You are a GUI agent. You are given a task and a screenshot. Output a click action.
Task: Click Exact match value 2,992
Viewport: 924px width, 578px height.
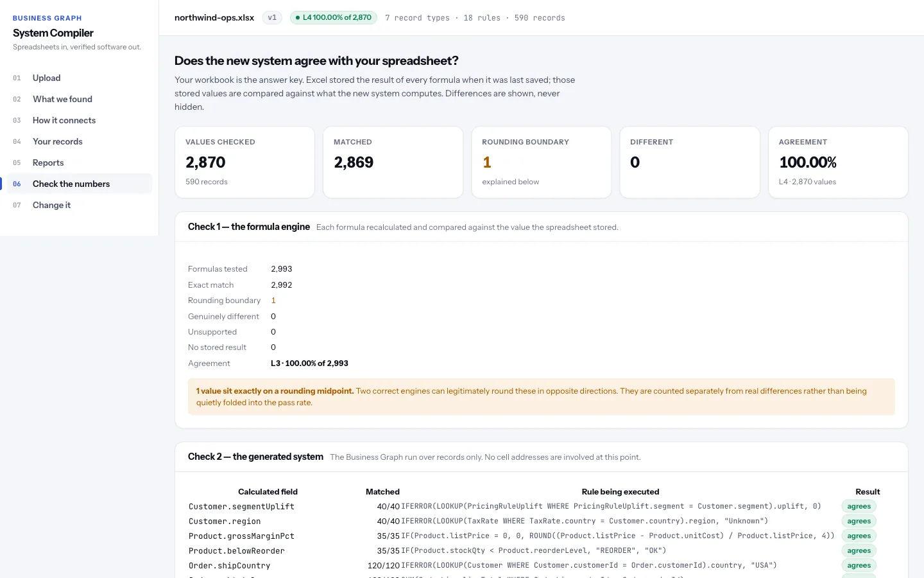click(x=282, y=285)
